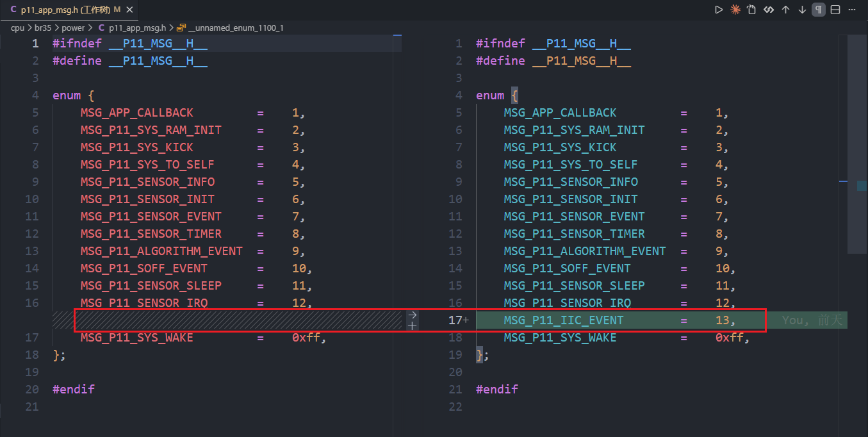Viewport: 868px width, 437px height.
Task: Stage the change with the plus gutter button
Action: (412, 326)
